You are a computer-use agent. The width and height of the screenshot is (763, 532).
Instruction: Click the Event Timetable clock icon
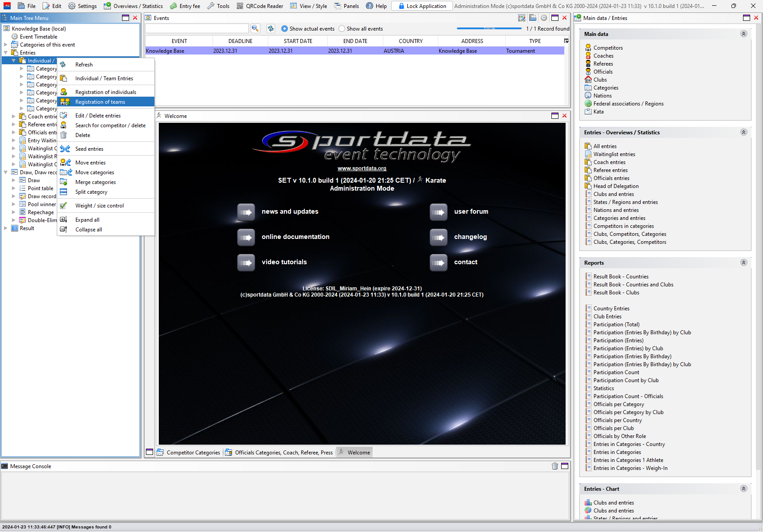15,37
